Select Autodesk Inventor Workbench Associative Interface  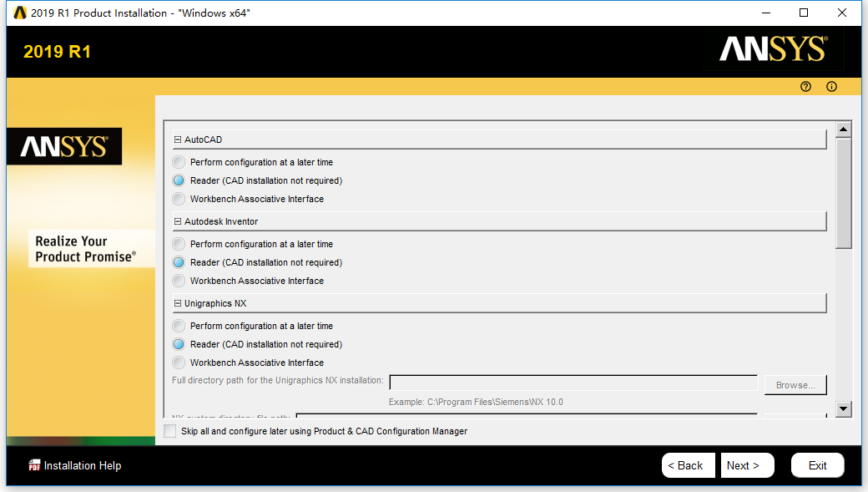click(x=179, y=281)
